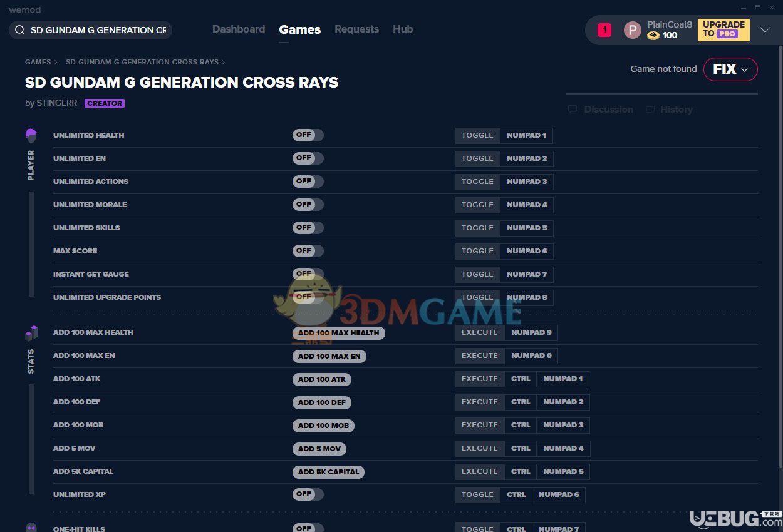Screen dimensions: 783x532
Task: Click EXECUTE label for Add 5K Capital
Action: [x=480, y=471]
